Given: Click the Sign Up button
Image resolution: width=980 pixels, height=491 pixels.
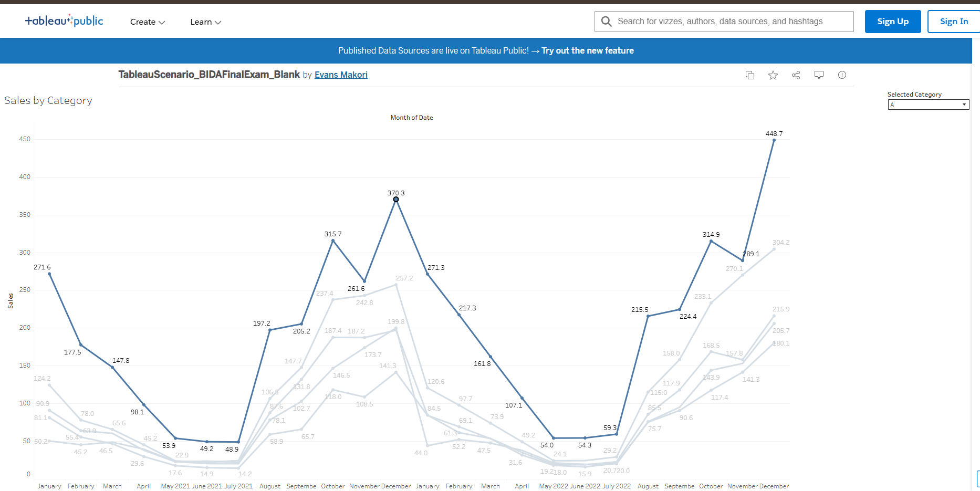Looking at the screenshot, I should [x=893, y=22].
